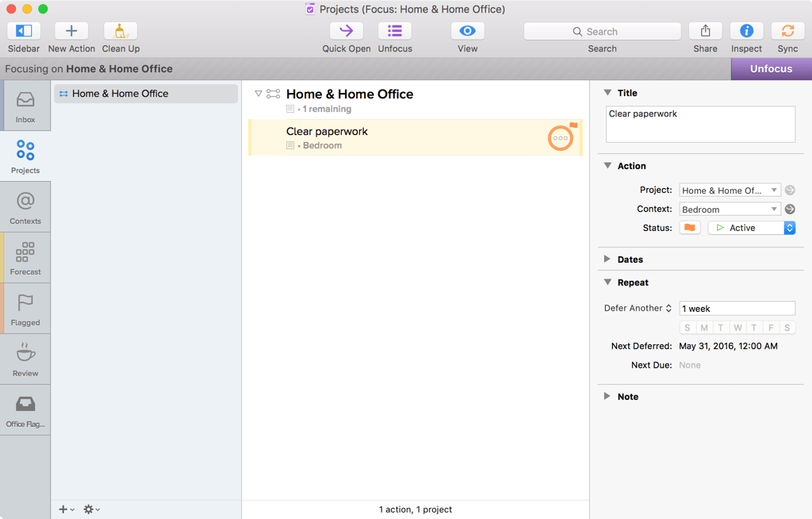
Task: Collapse the Action inspector section
Action: (x=607, y=166)
